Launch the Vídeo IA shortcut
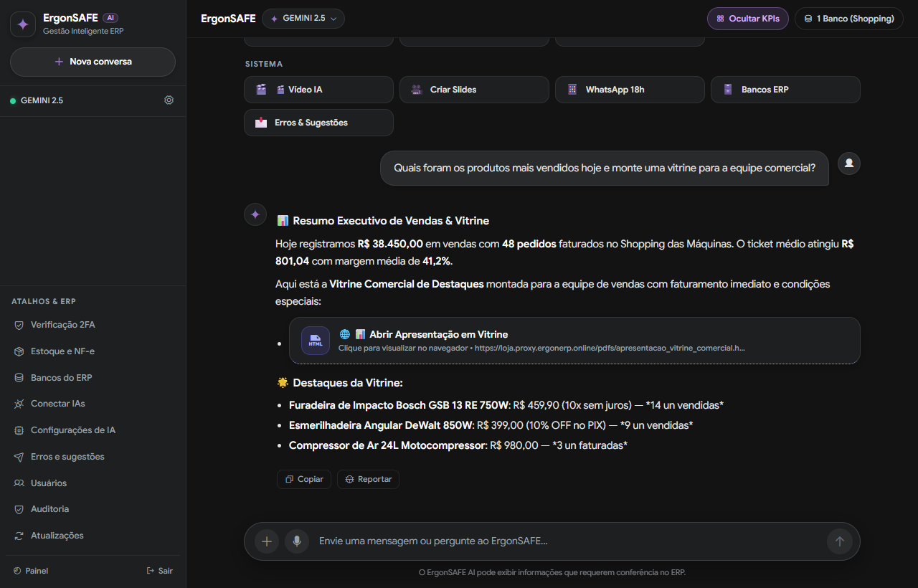Viewport: 918px width, 588px height. pos(318,90)
